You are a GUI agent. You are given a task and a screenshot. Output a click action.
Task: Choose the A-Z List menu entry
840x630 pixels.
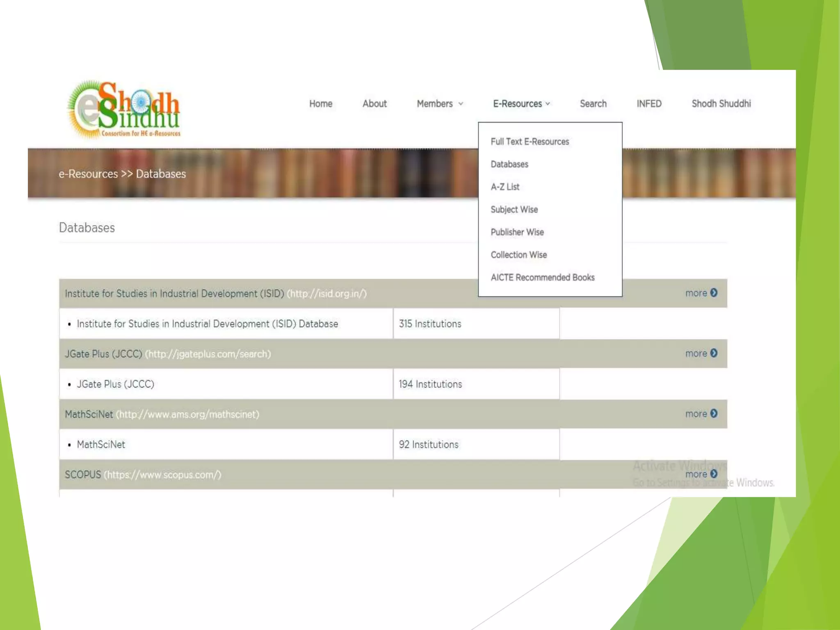point(505,187)
